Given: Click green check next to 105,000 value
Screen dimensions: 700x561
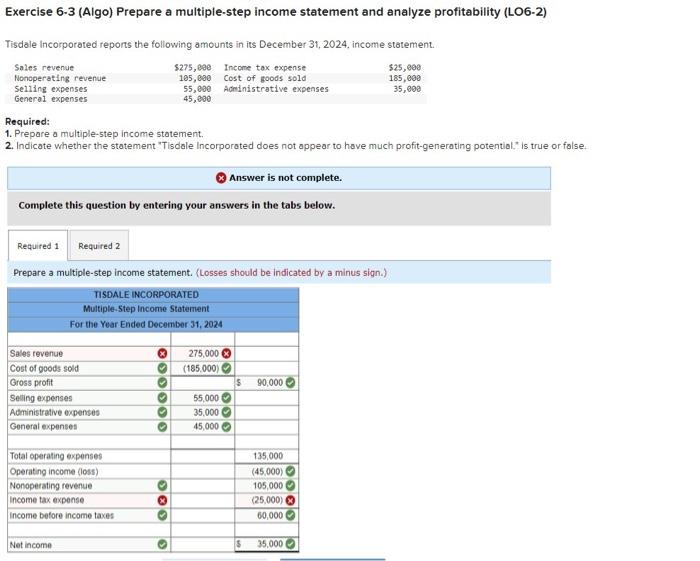Looking at the screenshot, I should [290, 485].
